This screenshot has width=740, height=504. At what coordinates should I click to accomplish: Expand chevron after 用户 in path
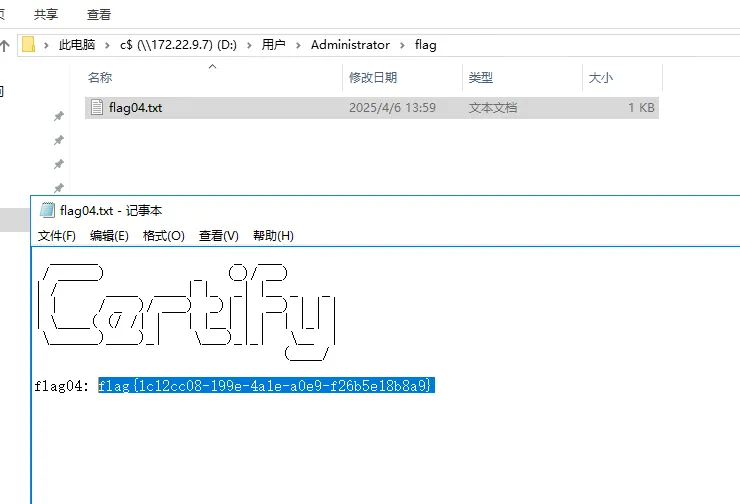298,45
